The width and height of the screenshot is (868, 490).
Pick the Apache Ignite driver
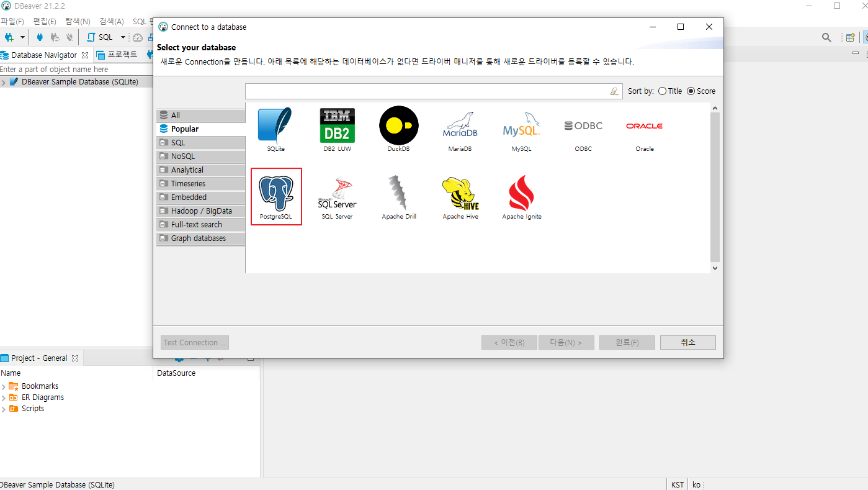point(522,197)
